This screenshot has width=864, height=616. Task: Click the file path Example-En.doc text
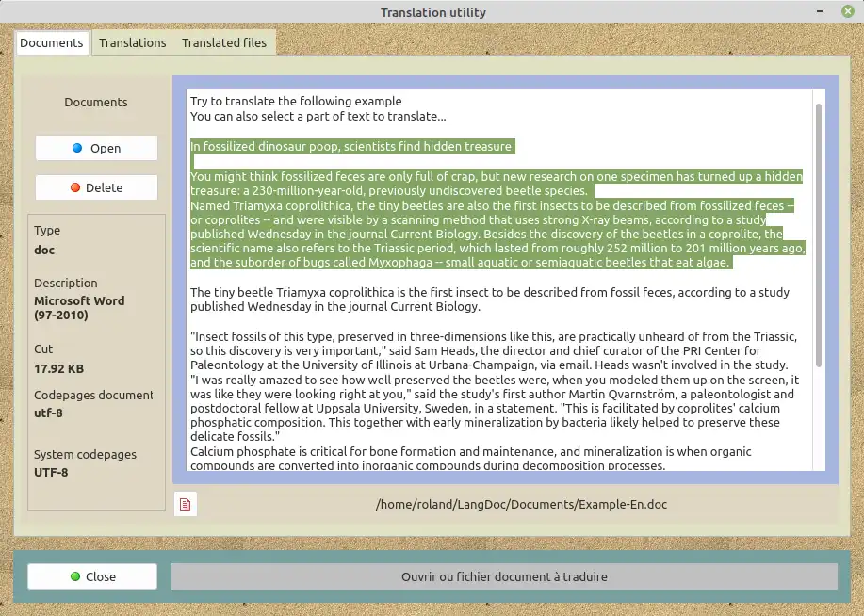[x=521, y=505]
